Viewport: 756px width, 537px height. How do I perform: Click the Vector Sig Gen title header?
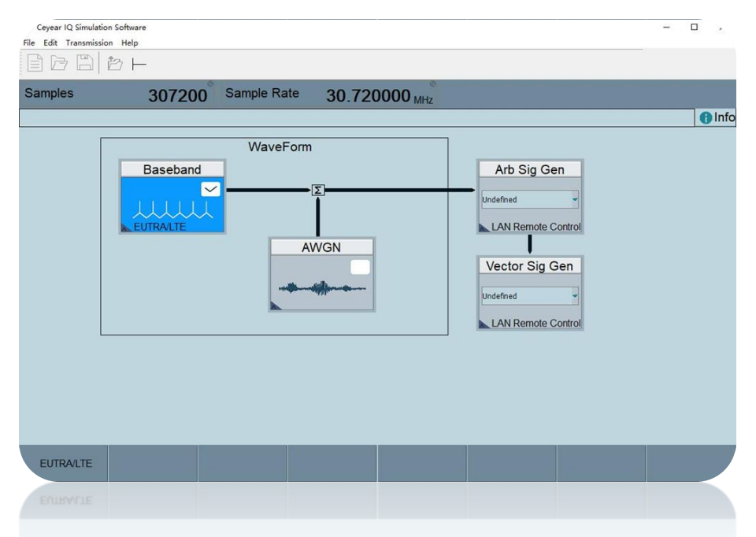(529, 266)
